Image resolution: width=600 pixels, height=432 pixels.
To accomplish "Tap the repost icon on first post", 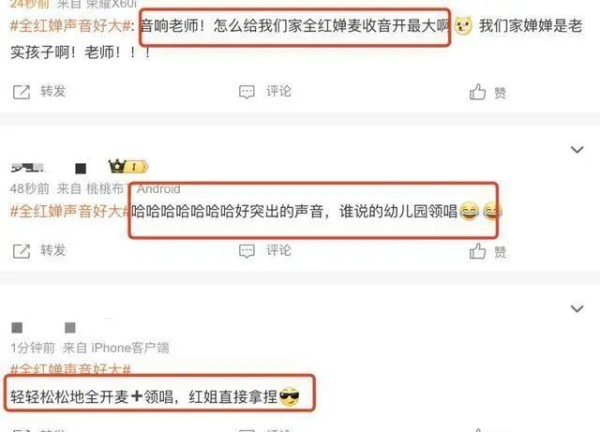I will [x=21, y=92].
